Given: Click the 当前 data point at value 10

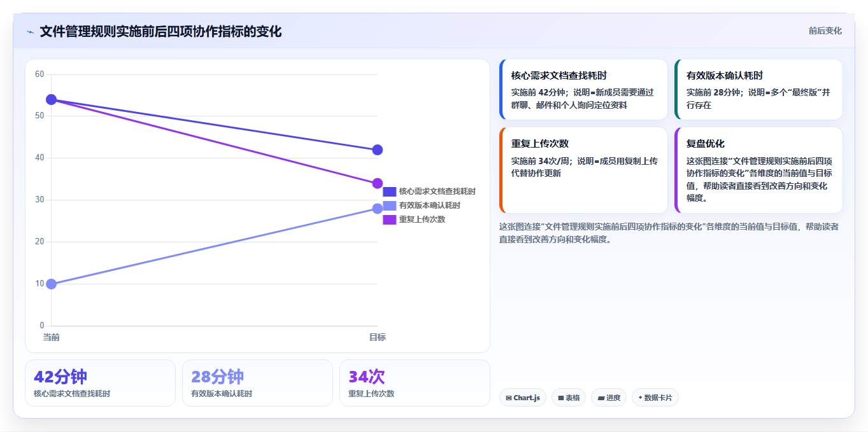Looking at the screenshot, I should click(52, 284).
